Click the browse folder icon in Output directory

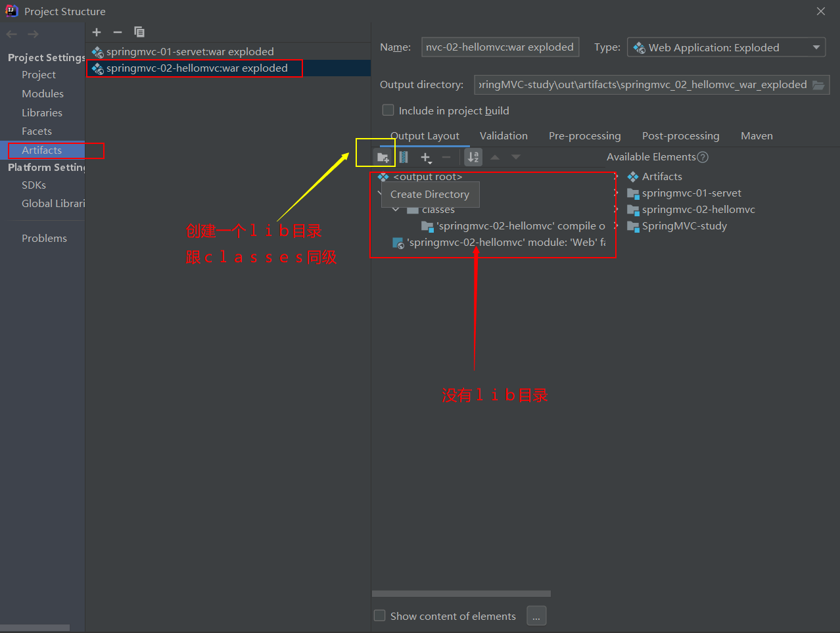click(818, 85)
